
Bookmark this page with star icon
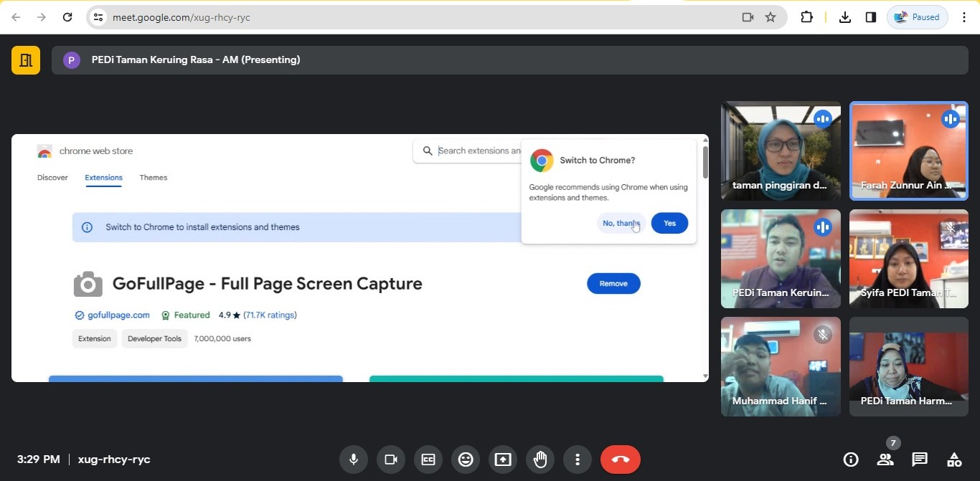771,17
